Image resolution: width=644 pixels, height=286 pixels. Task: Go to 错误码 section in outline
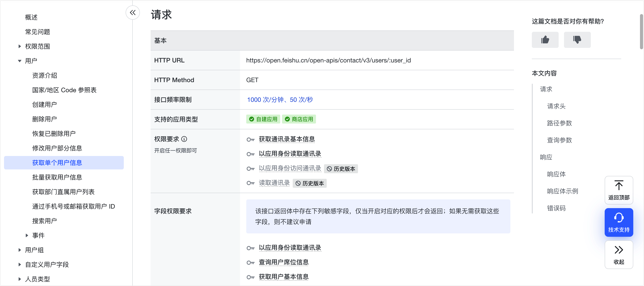[556, 208]
